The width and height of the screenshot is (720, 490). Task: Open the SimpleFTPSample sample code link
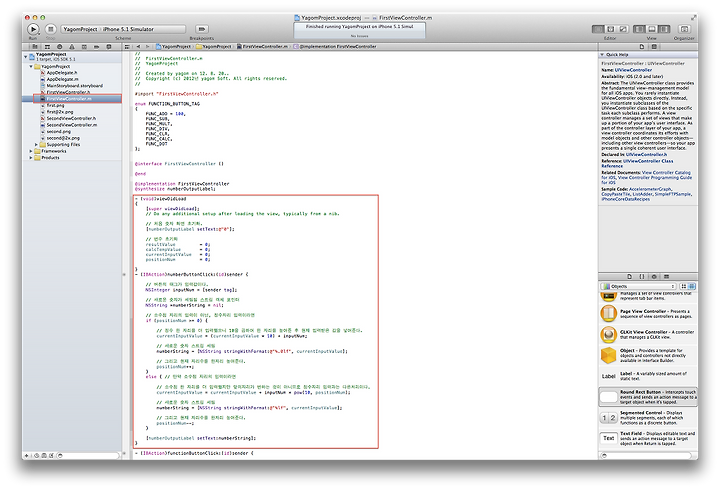[x=672, y=194]
